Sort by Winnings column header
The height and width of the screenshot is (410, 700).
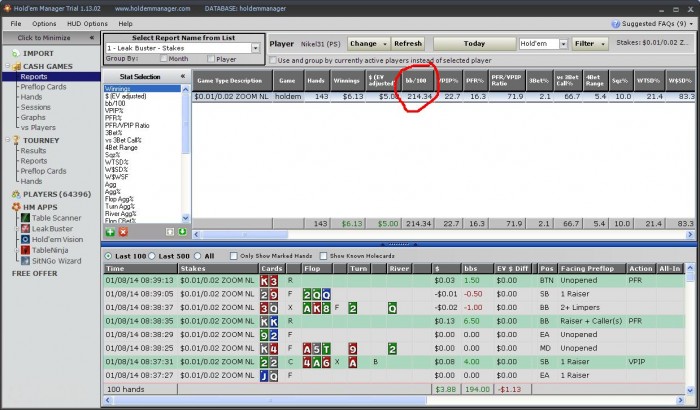(x=346, y=80)
